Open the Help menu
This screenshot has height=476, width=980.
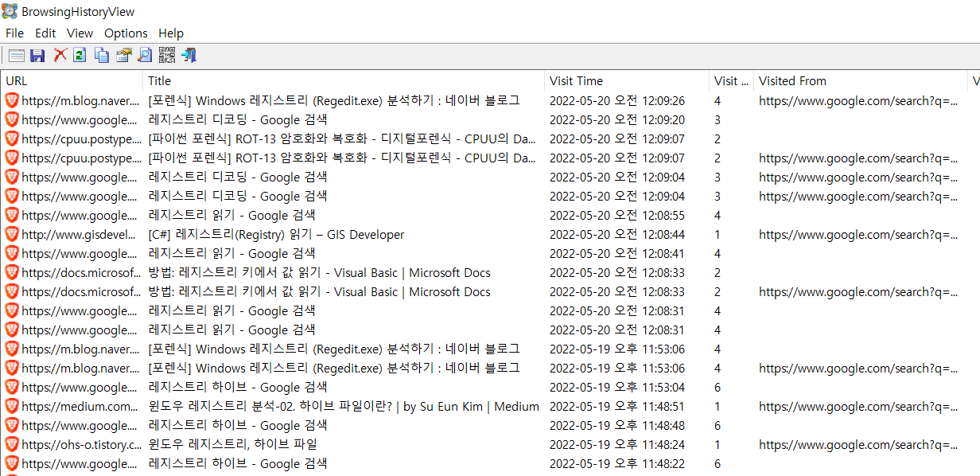171,33
